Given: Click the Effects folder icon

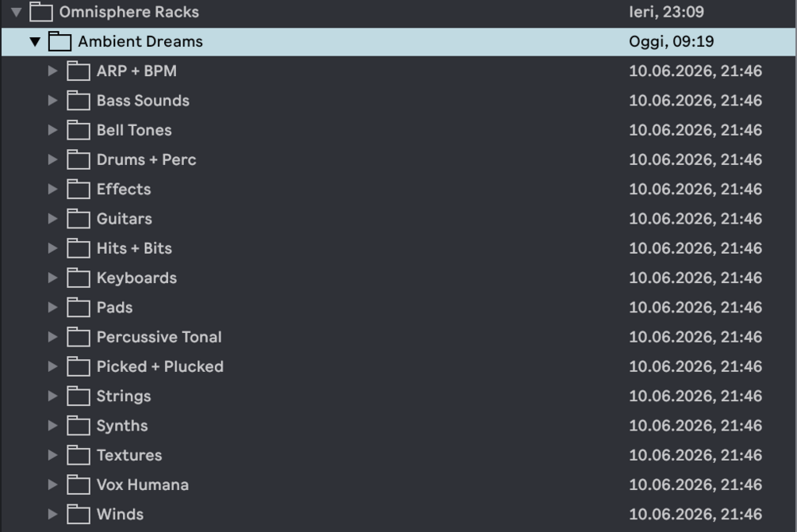Looking at the screenshot, I should [79, 189].
